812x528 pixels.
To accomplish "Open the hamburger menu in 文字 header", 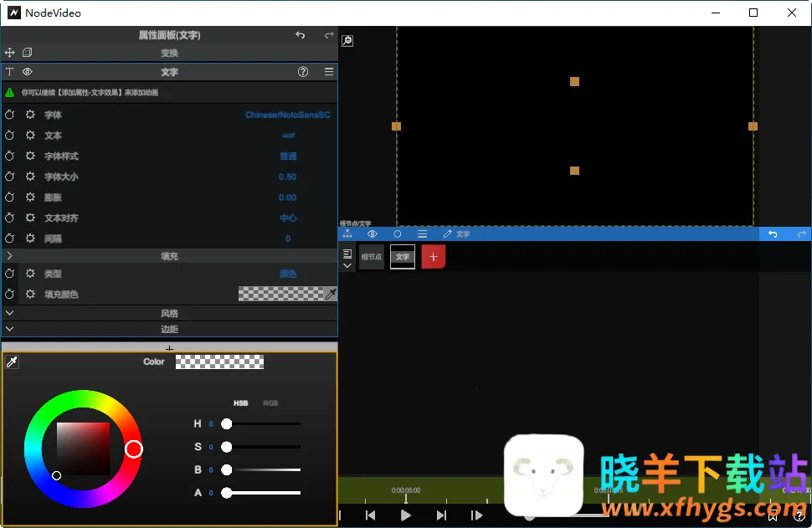I will (329, 72).
